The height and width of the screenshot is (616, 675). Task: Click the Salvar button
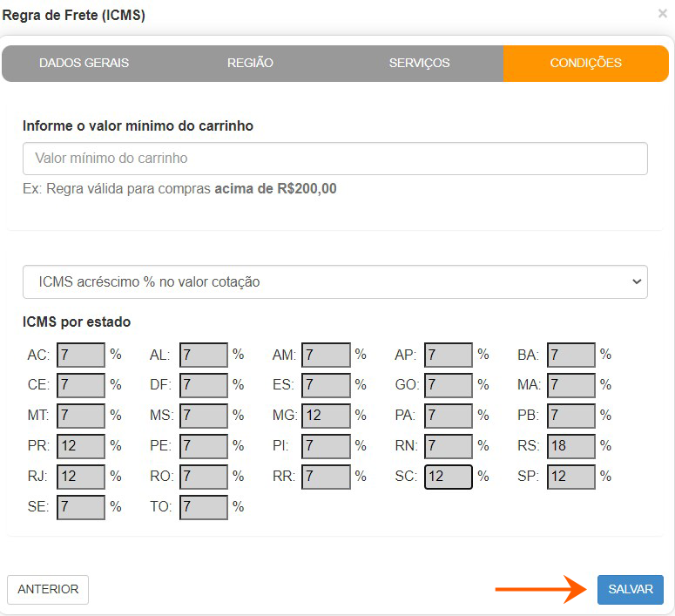click(630, 589)
